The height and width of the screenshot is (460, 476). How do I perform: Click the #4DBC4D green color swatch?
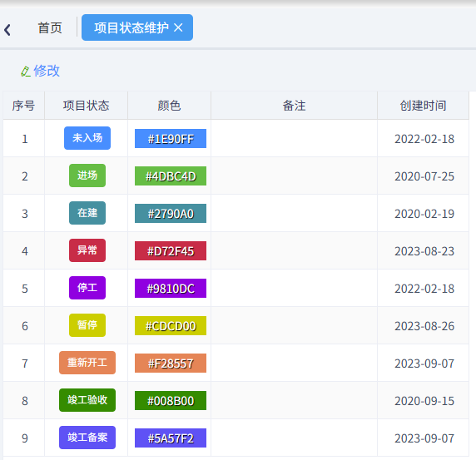tap(171, 176)
